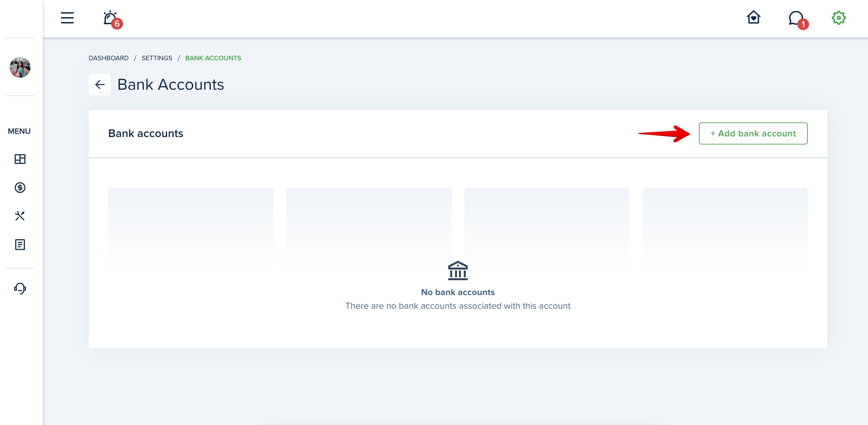Click the house with heart icon
Viewport: 868px width, 425px height.
(753, 17)
